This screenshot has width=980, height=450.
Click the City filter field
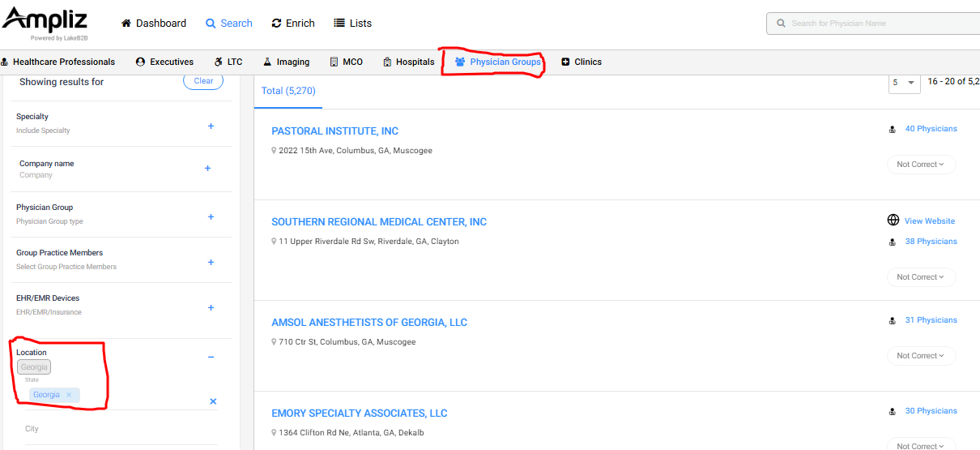pyautogui.click(x=121, y=429)
